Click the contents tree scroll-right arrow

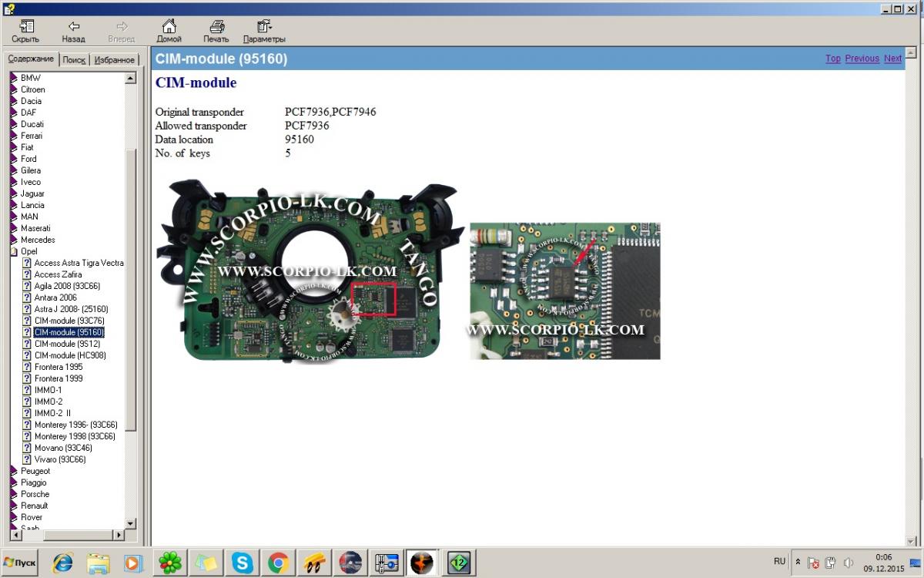(119, 535)
